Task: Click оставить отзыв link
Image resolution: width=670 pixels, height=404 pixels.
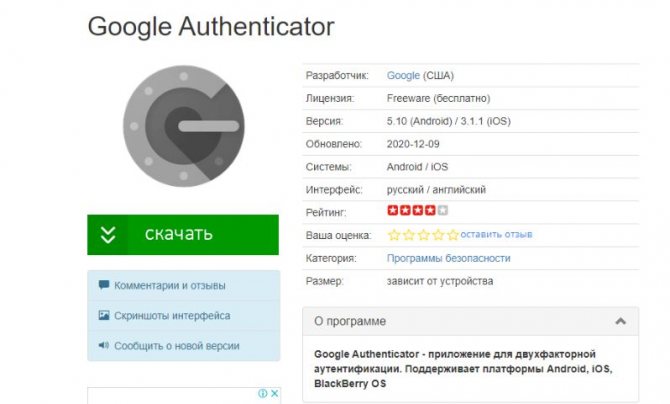Action: pos(496,234)
